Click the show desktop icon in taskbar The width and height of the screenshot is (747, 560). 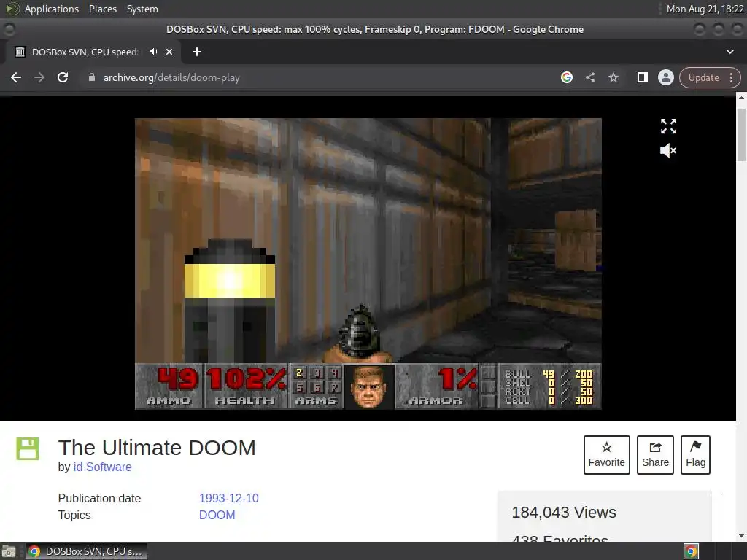pos(9,551)
